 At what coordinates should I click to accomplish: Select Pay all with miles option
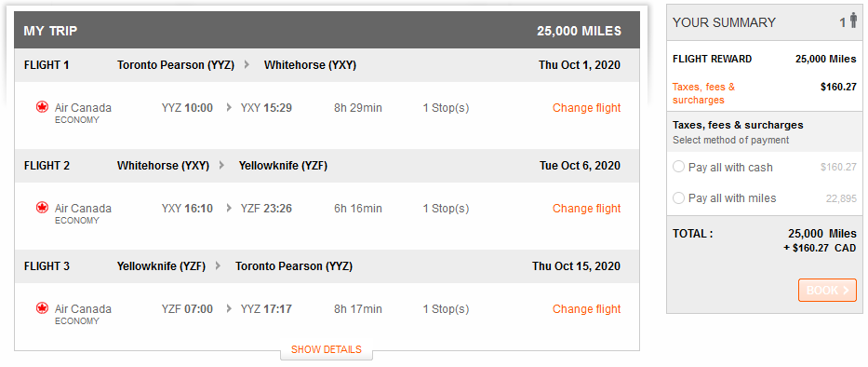[678, 197]
